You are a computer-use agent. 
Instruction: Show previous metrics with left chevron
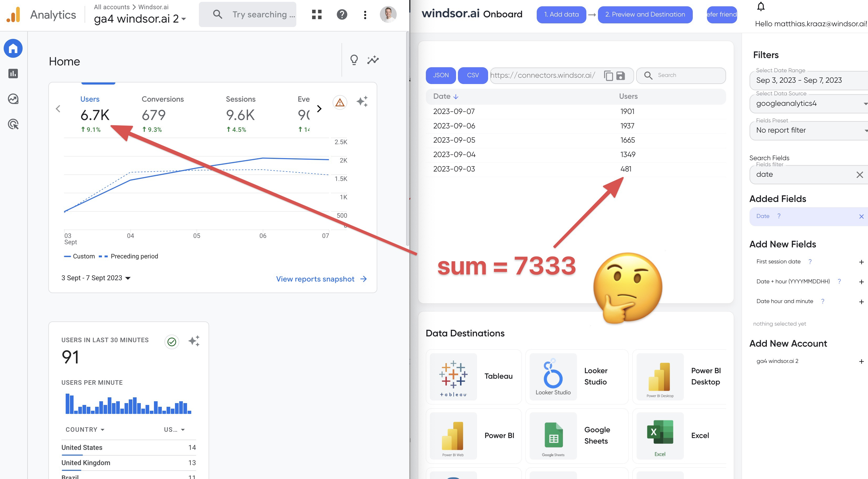click(x=58, y=109)
